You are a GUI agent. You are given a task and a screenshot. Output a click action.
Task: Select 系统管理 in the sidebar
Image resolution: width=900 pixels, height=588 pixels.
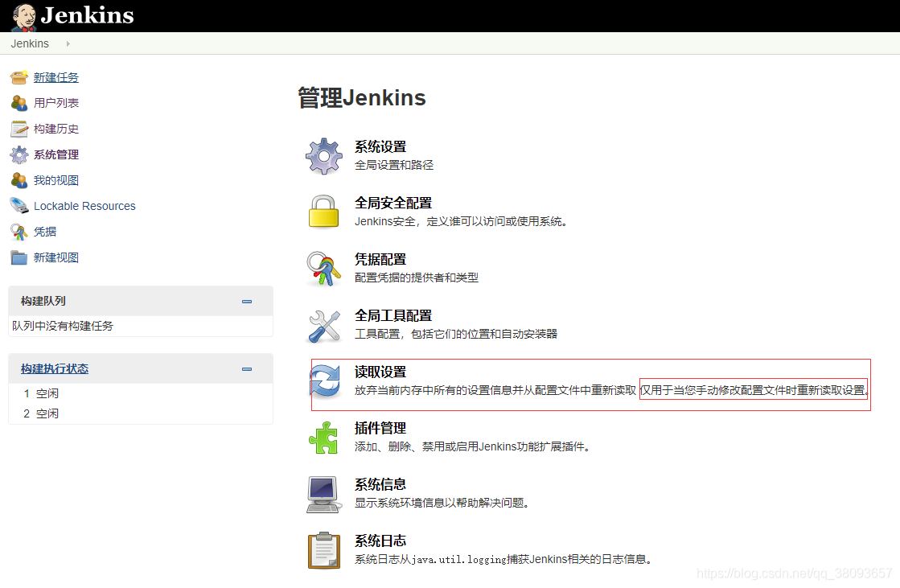click(56, 154)
